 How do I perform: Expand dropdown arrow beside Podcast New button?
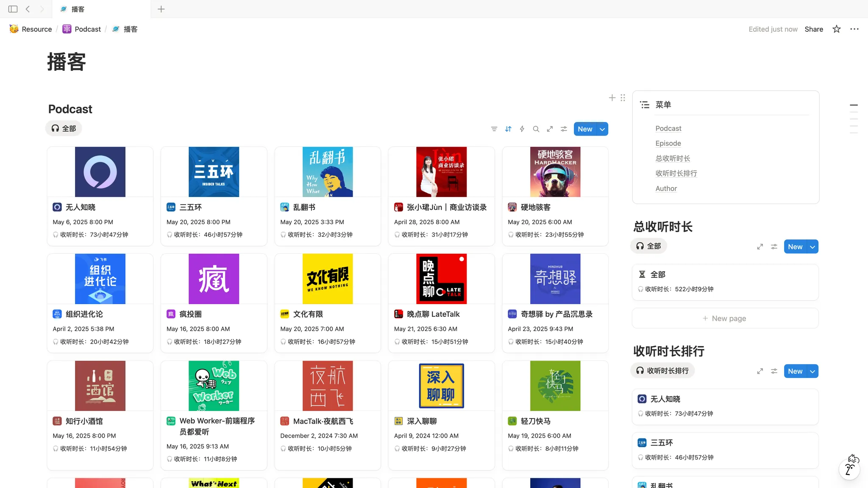602,129
